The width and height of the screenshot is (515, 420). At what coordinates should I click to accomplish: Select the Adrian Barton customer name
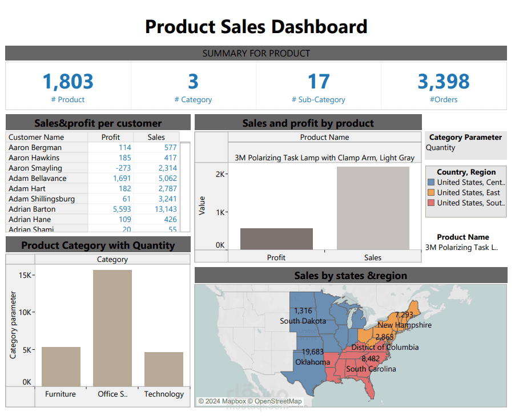click(x=32, y=209)
